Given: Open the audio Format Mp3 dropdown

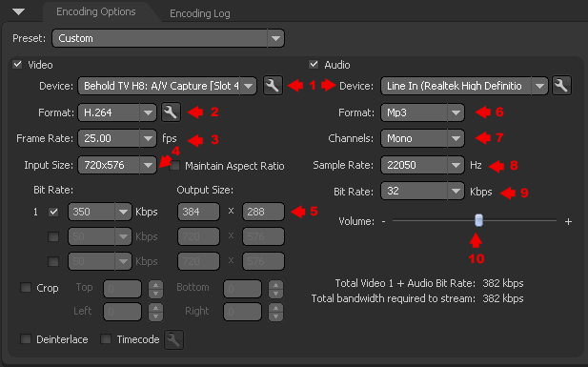Looking at the screenshot, I should [422, 112].
